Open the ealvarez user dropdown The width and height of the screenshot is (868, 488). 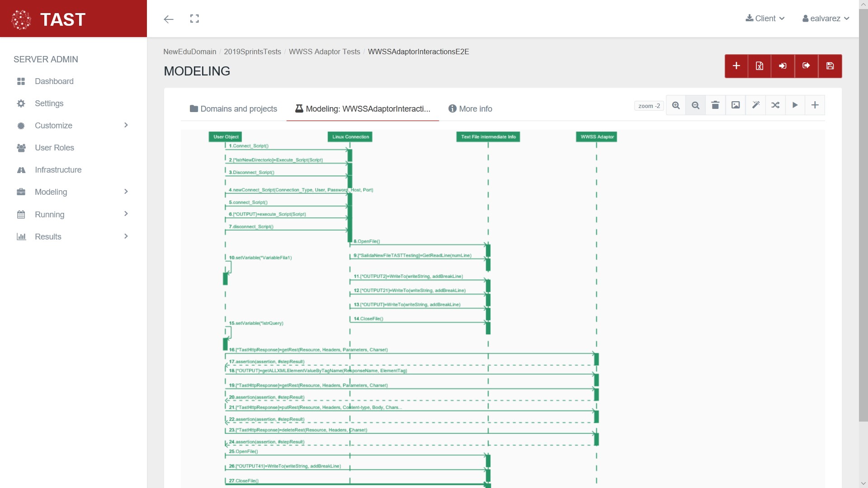click(826, 19)
